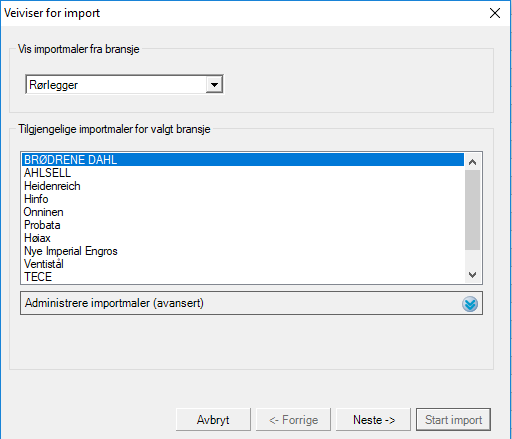Viewport: 512px width, 439px height.
Task: Close the Veiviser for import dialog
Action: (x=495, y=13)
